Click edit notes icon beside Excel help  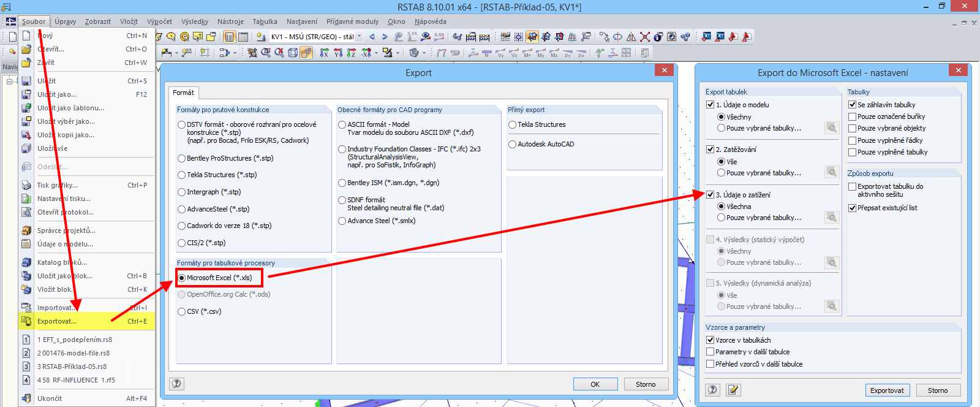[733, 390]
